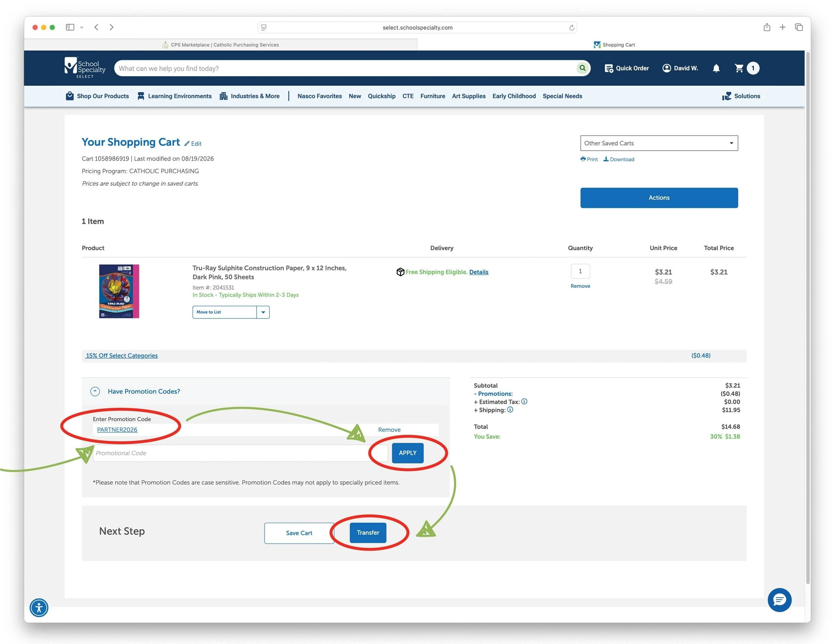
Task: Click the page vertical scrollbar
Action: [808, 317]
